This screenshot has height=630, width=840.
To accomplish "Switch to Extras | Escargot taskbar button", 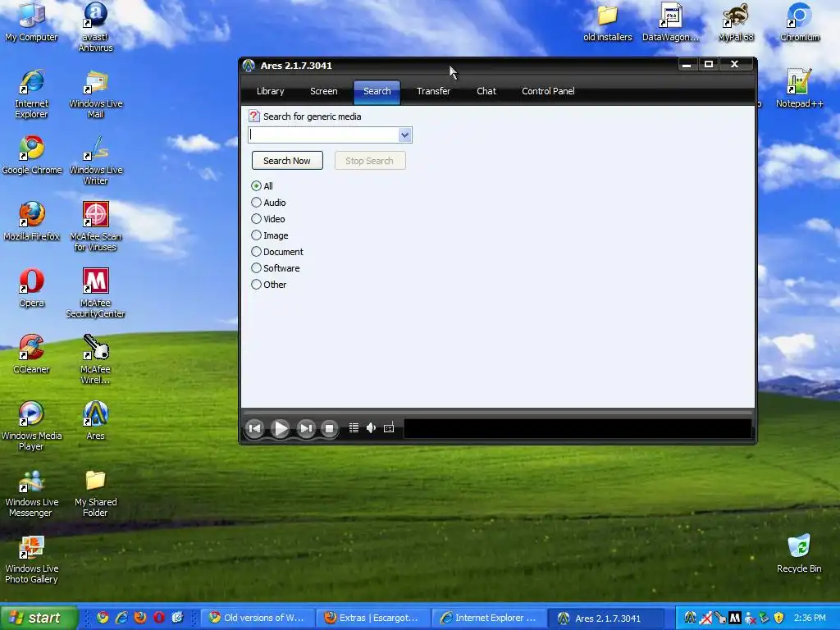I will [x=373, y=618].
